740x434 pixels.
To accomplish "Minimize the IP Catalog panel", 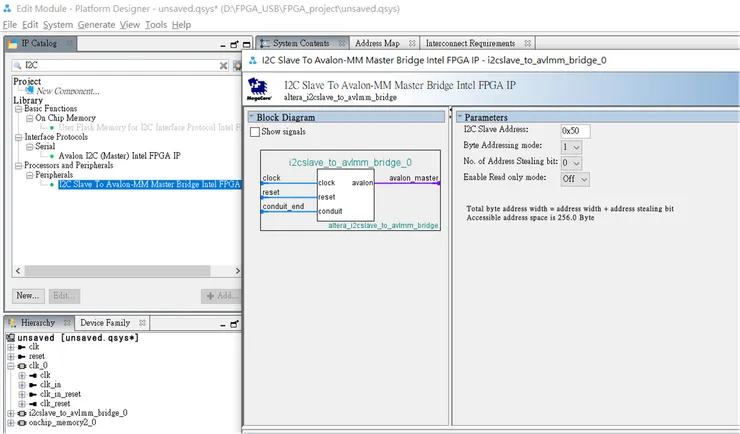I will point(223,45).
